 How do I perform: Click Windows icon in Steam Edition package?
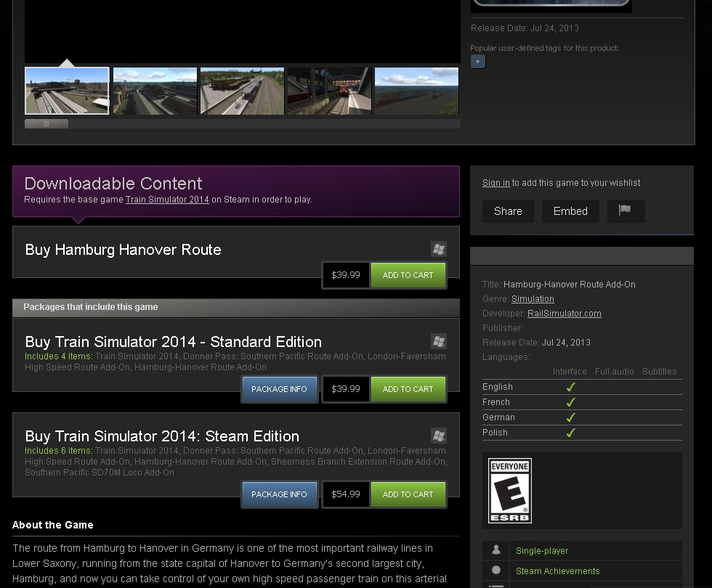tap(439, 436)
